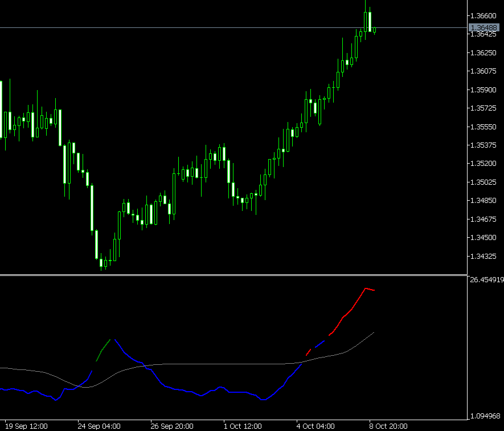Click the 1.35900 price axis label

coord(483,90)
